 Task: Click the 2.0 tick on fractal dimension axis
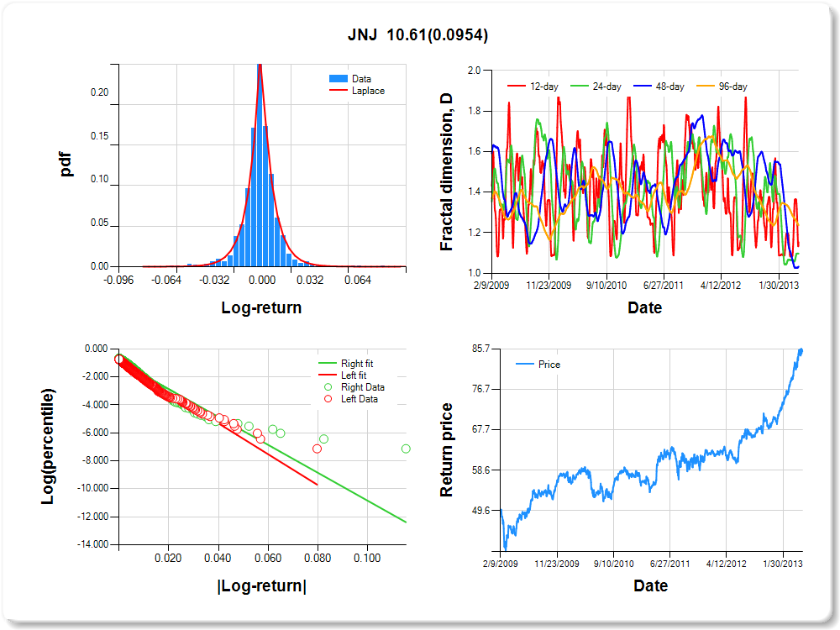pos(474,71)
